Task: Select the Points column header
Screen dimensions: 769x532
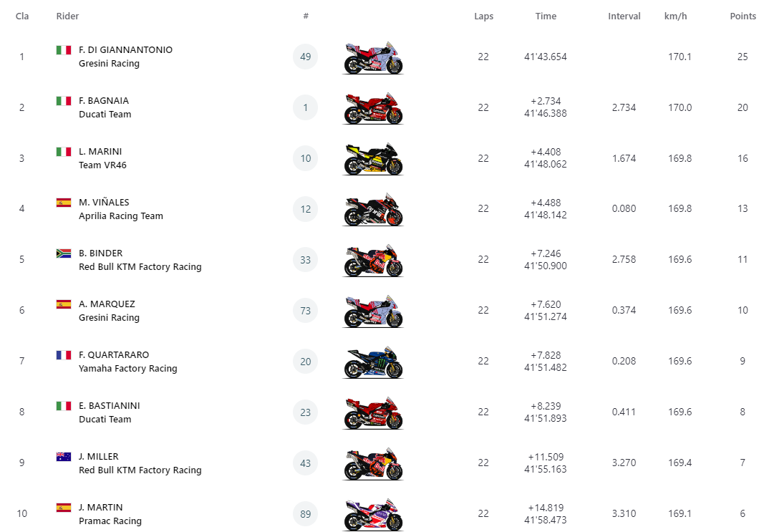Action: [x=743, y=16]
